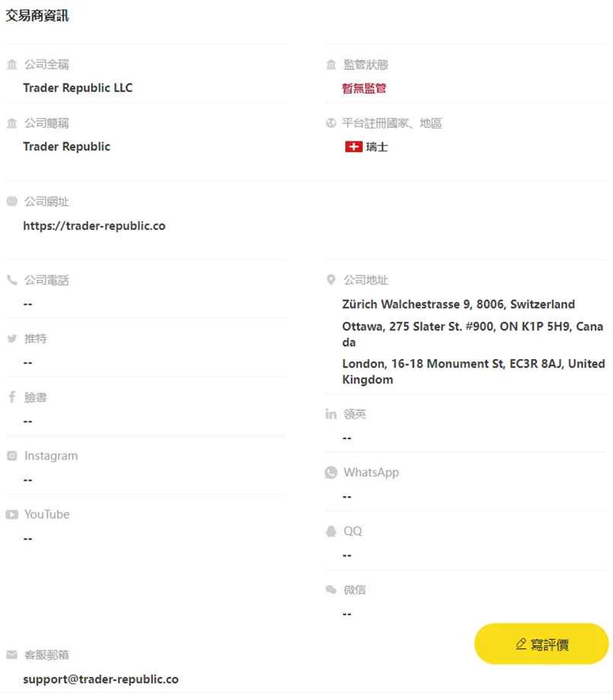Click the yellow 寫評價 button
This screenshot has width=613, height=700.
click(x=542, y=644)
